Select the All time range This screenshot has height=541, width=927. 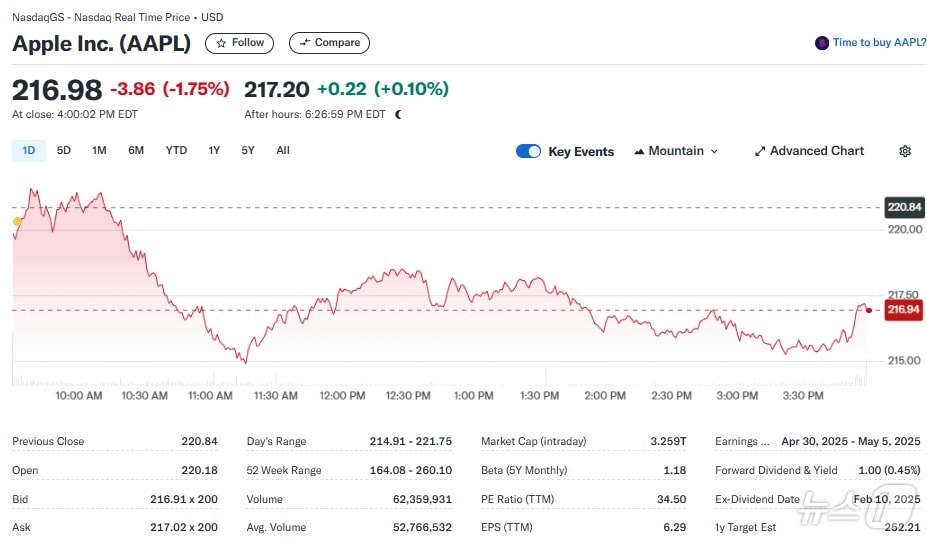coord(283,150)
